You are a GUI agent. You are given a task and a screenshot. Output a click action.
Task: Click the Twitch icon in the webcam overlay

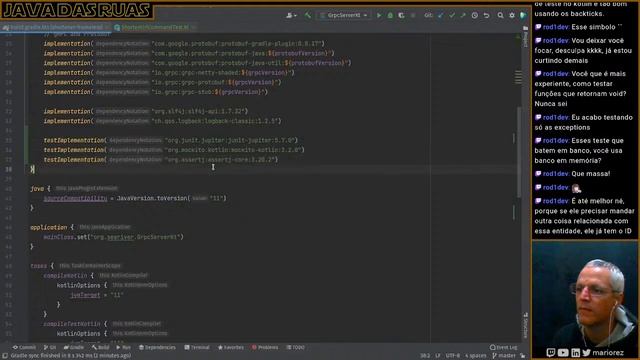click(551, 352)
